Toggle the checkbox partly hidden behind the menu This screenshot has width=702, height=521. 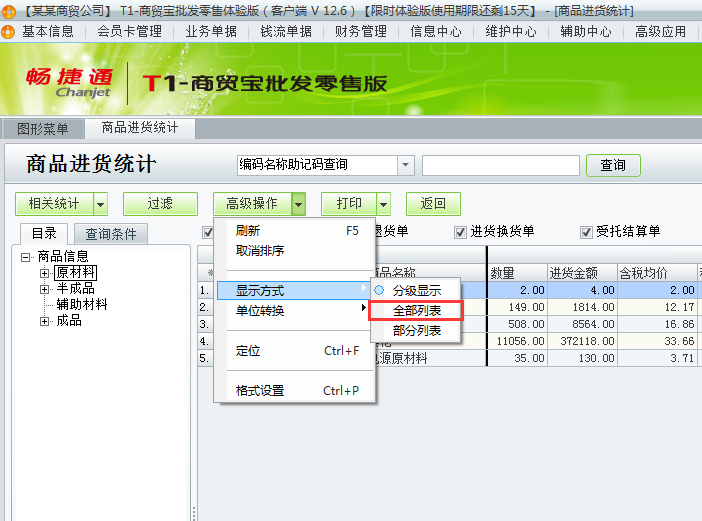click(x=208, y=232)
